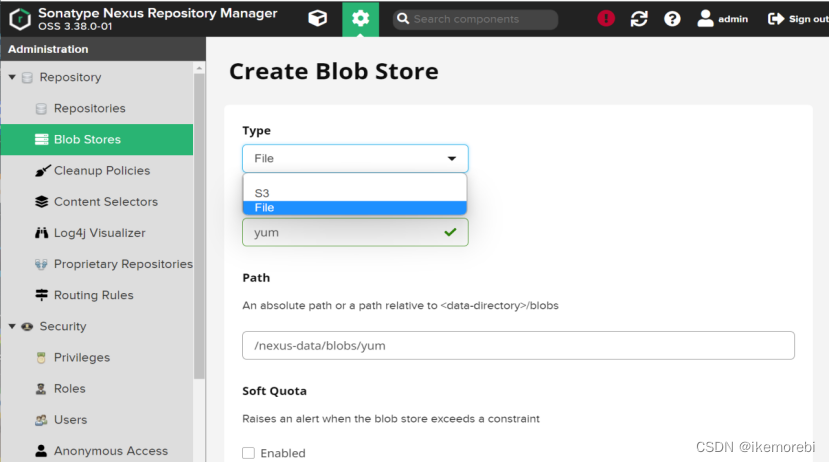This screenshot has width=830, height=462.
Task: Click the sidebar vertical scrollbar
Action: pyautogui.click(x=199, y=226)
